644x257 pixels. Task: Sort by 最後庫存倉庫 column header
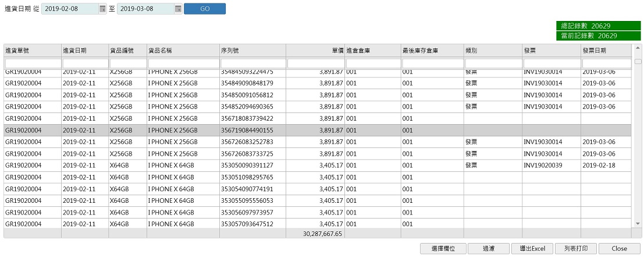coord(432,51)
